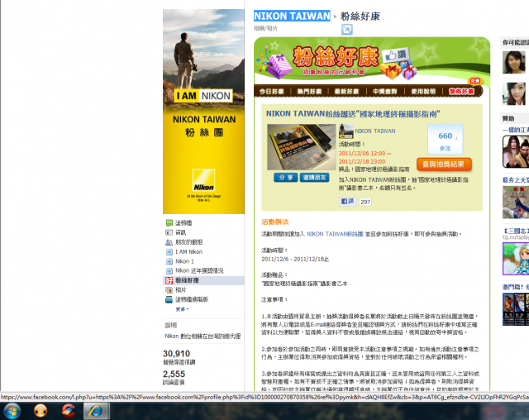Click the date text 2011/12/6 - 2011/12/18止
Viewport: 529px width, 420px height.
click(295, 259)
